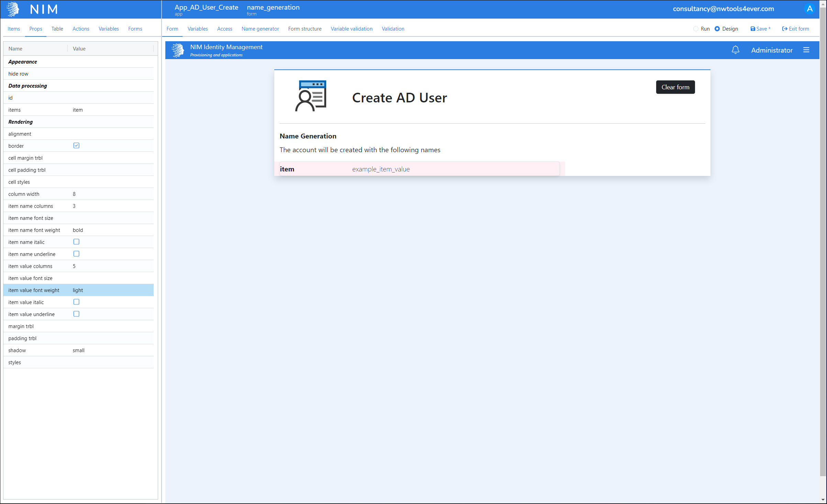Select the Run radio button
The height and width of the screenshot is (504, 827).
[x=696, y=29]
